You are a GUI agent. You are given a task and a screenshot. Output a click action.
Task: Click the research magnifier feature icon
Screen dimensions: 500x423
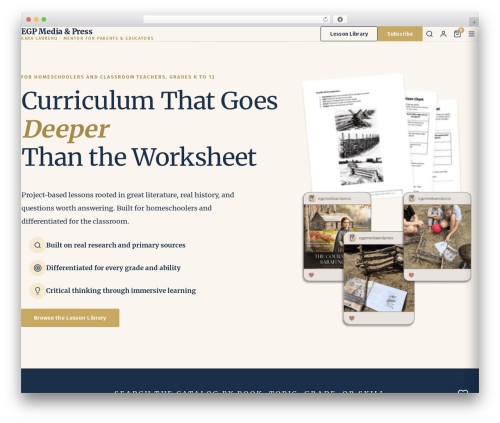tap(37, 245)
